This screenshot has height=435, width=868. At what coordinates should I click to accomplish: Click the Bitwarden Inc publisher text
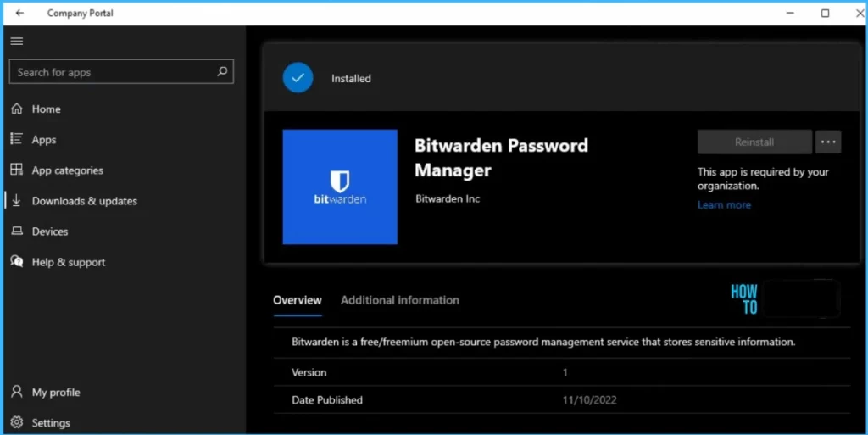(x=448, y=198)
